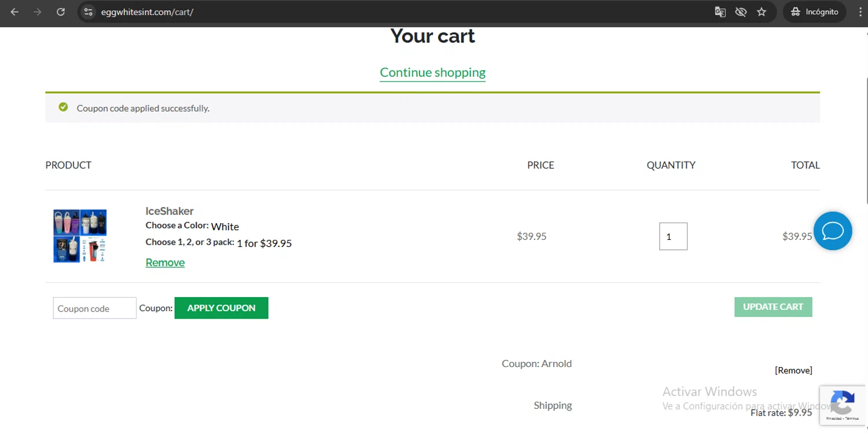868x433 pixels.
Task: Open the IceShaker product thumbnail
Action: click(x=80, y=236)
